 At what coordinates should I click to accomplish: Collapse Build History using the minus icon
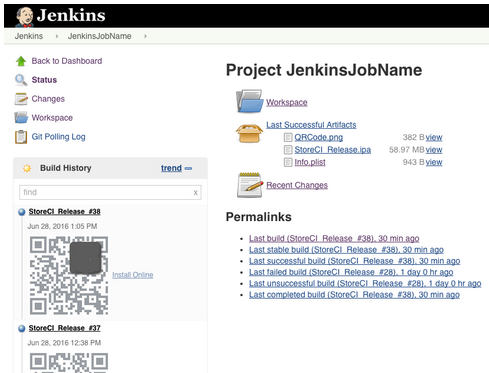[188, 168]
